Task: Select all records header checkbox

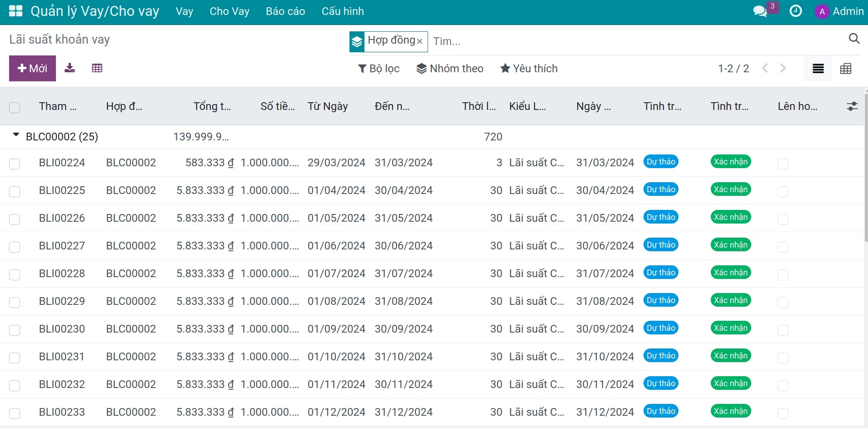Action: pyautogui.click(x=15, y=108)
